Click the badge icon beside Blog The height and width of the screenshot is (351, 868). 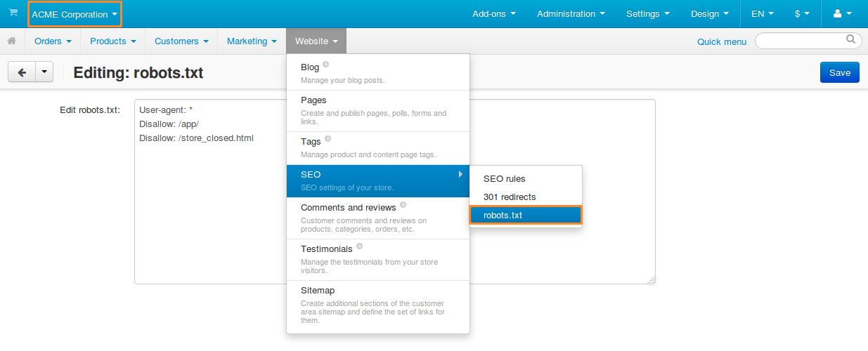[x=326, y=65]
